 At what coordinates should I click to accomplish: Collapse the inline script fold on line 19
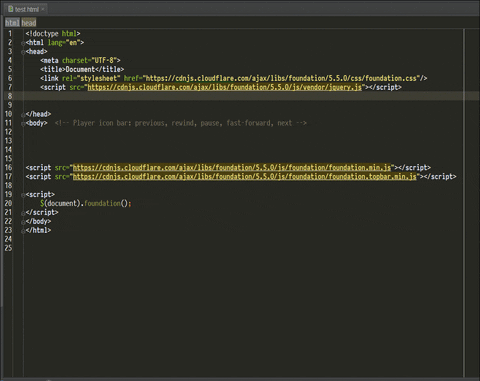(x=23, y=195)
